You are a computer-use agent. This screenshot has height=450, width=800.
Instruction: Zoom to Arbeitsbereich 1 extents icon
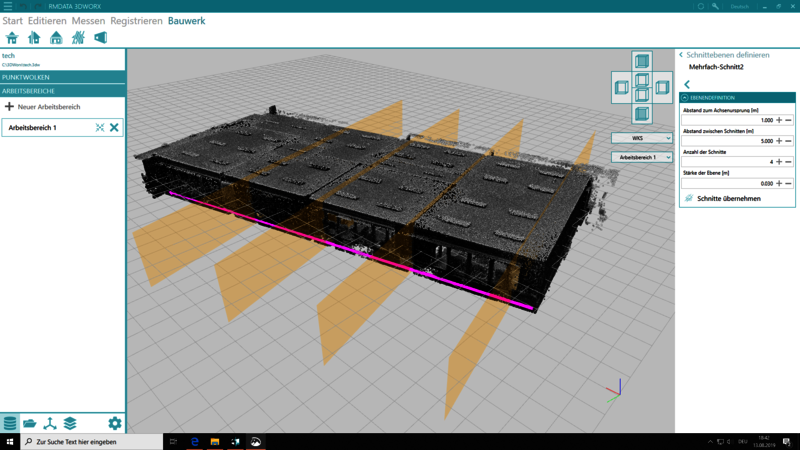coord(100,128)
